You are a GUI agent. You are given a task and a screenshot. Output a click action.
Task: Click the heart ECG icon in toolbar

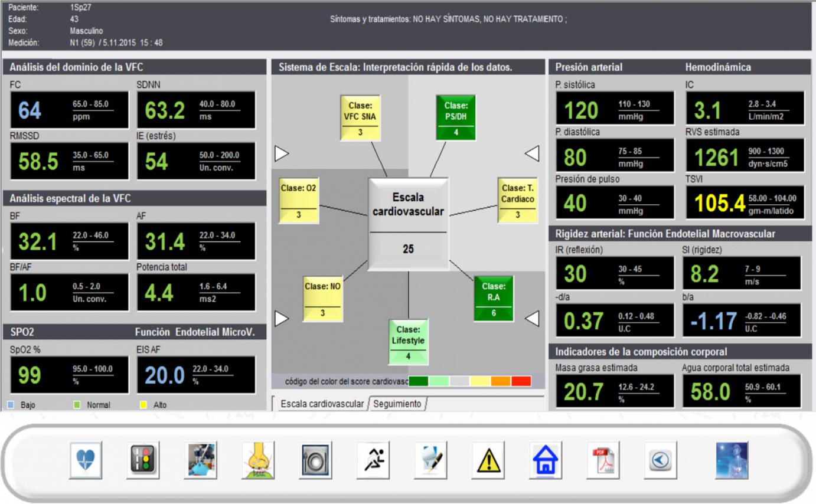tap(86, 460)
